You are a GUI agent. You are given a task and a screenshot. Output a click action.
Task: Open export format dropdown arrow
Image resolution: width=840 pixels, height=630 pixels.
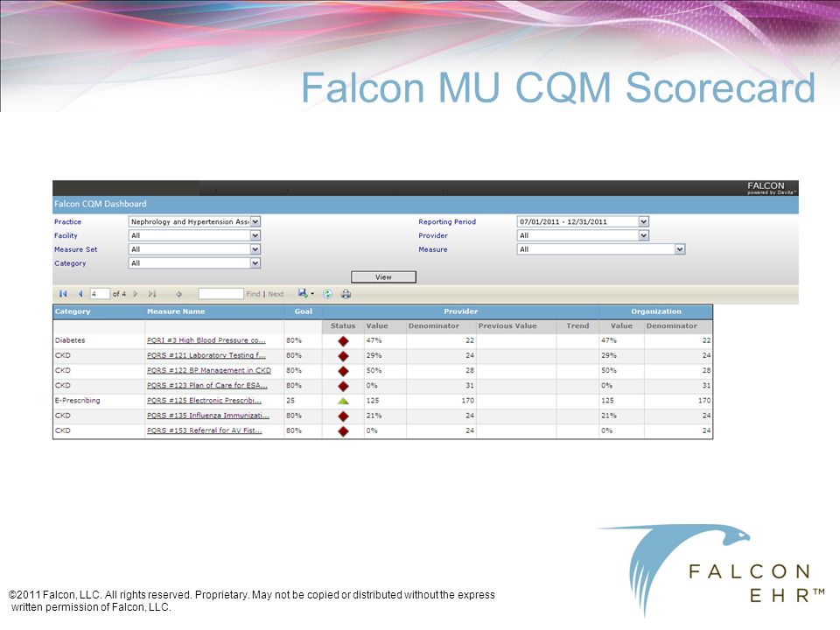click(312, 294)
